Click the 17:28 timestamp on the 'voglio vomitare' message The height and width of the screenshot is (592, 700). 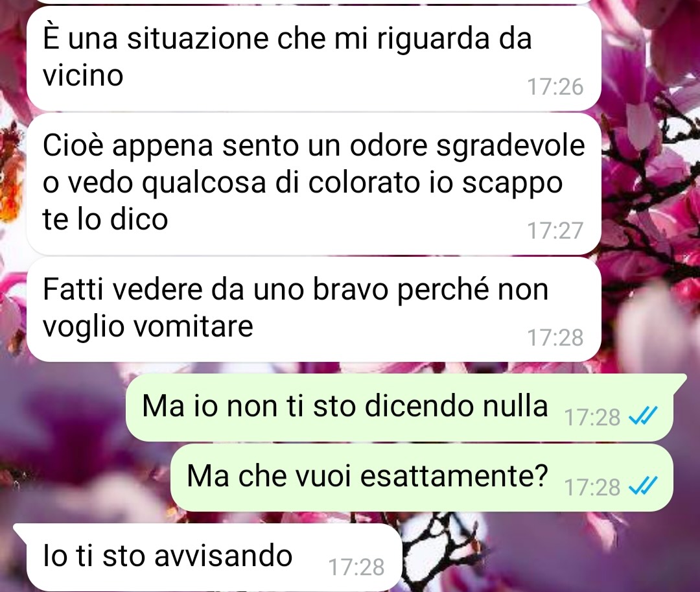click(555, 338)
